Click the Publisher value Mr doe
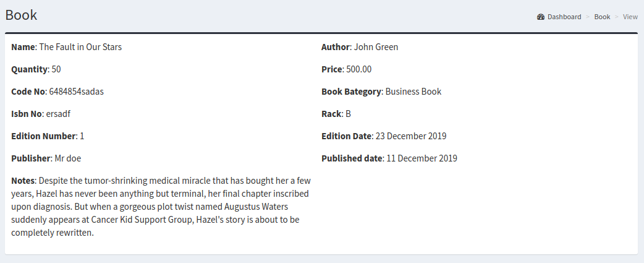 pos(67,158)
